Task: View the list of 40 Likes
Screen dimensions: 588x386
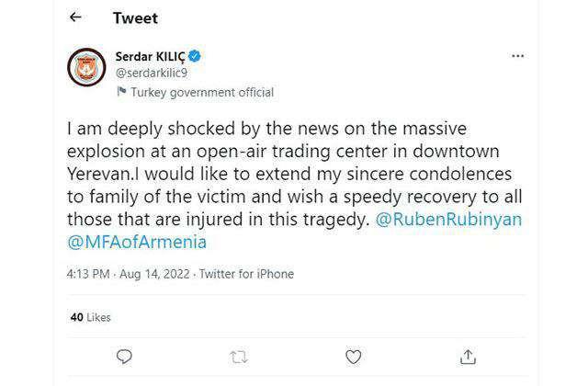Action: (x=90, y=317)
